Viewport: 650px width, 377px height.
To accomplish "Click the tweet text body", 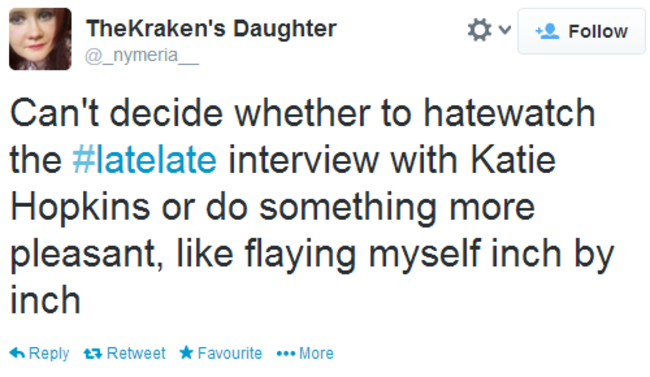I will [x=311, y=207].
